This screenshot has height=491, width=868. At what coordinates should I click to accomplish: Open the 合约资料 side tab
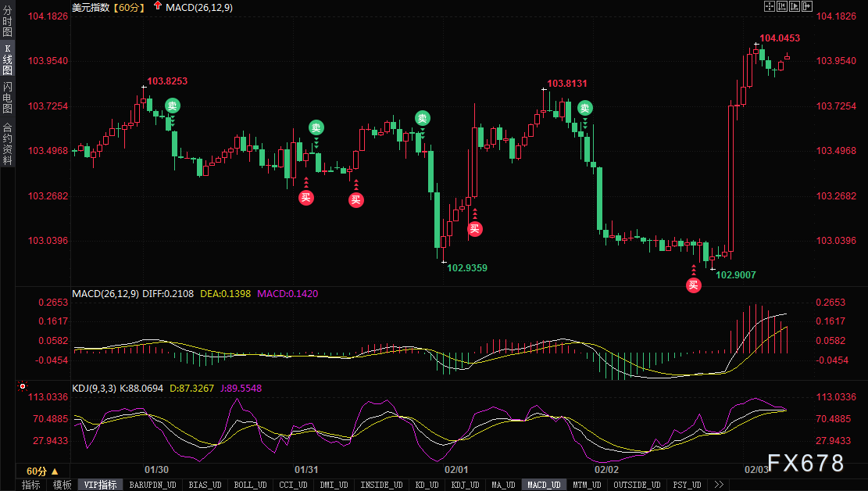tap(7, 144)
